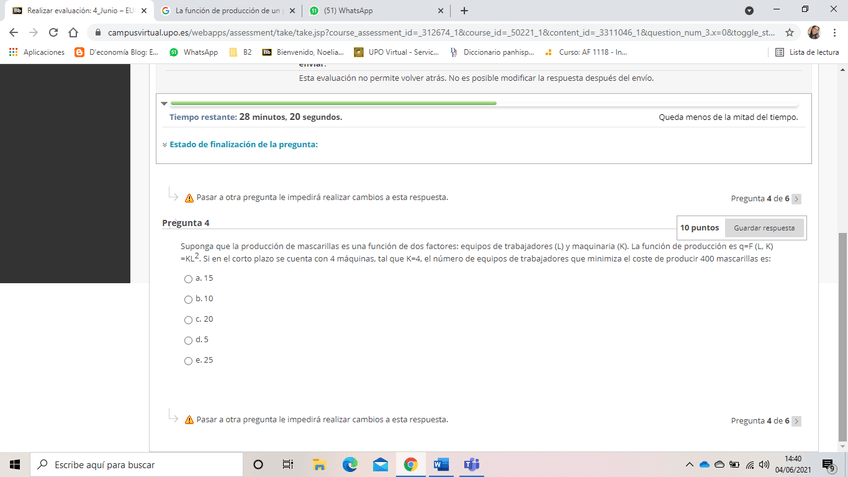
Task: Open the UPO Virtual - Servic... bookmark
Action: click(396, 52)
